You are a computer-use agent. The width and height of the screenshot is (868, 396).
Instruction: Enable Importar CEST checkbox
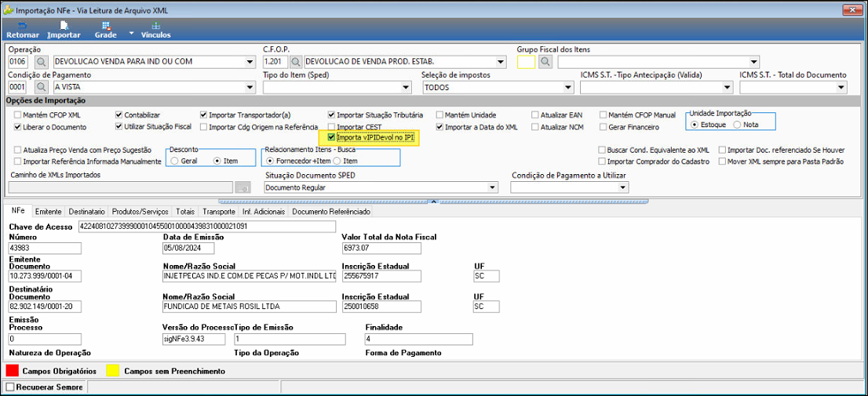coord(332,127)
